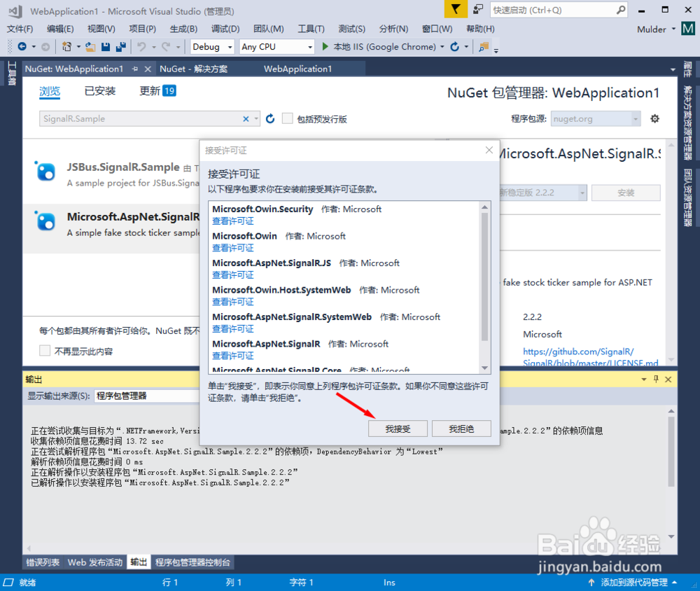View Microsoft.Owin.Security license via 查看许可证 link

click(x=231, y=222)
